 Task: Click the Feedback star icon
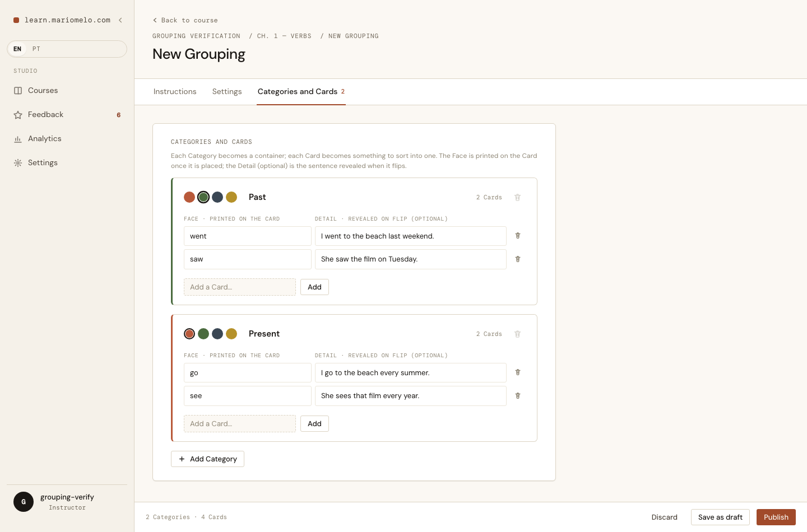click(18, 115)
